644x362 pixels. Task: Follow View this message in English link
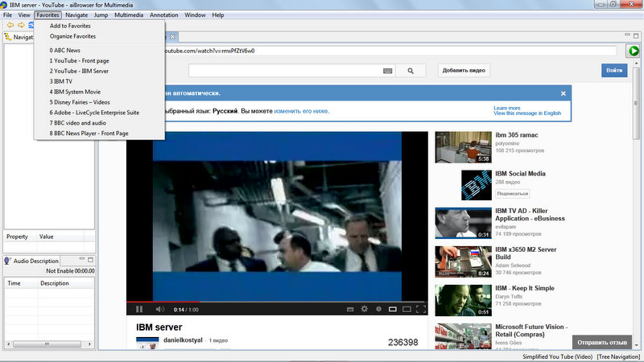pyautogui.click(x=527, y=113)
